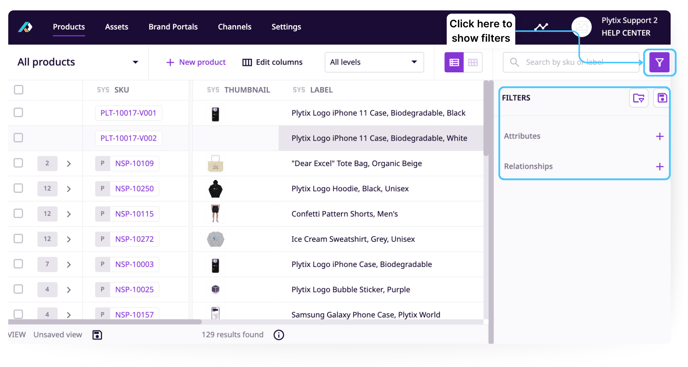Click parent badge P beside NSP-10272
Viewport: 688px width, 367px height.
click(x=102, y=239)
